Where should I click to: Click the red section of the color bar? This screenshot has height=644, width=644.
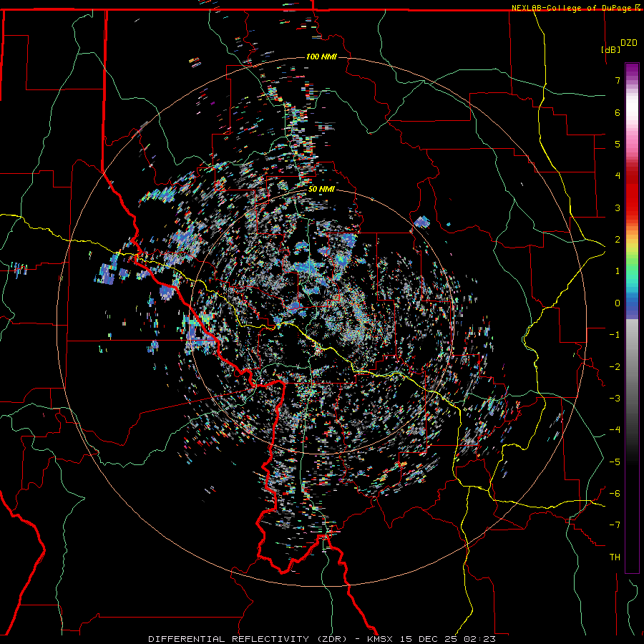click(632, 193)
